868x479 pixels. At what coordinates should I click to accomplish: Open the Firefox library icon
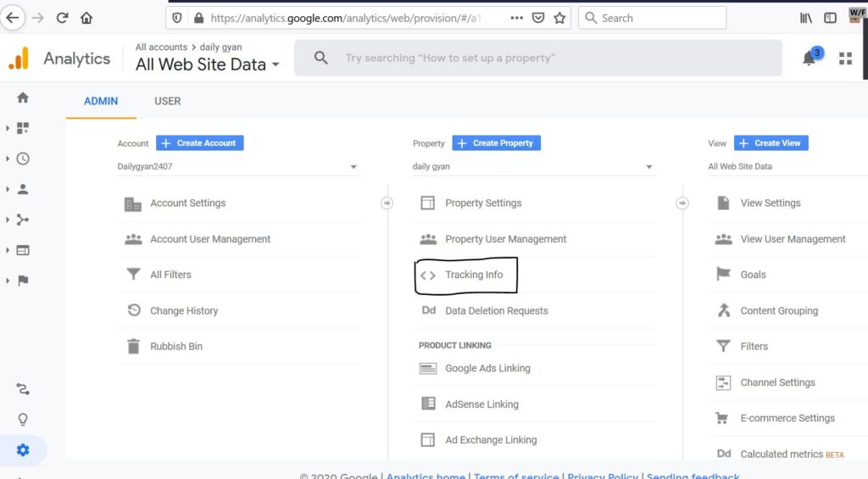pos(806,19)
